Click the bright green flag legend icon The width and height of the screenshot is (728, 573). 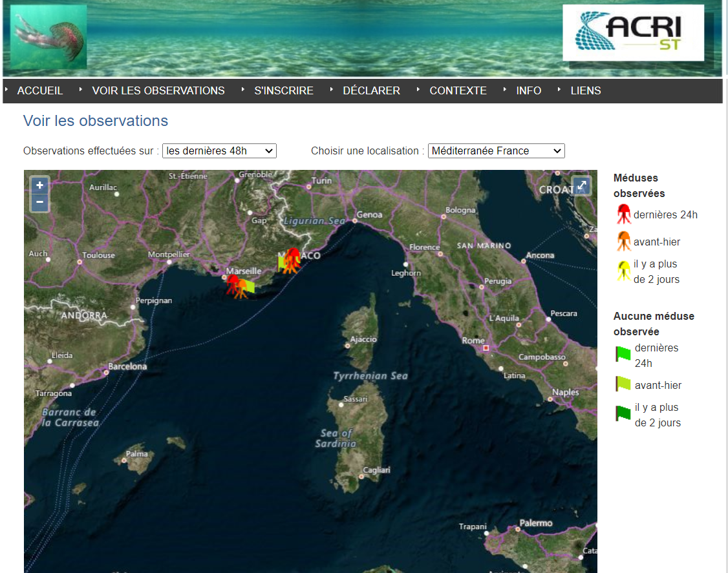pos(622,354)
